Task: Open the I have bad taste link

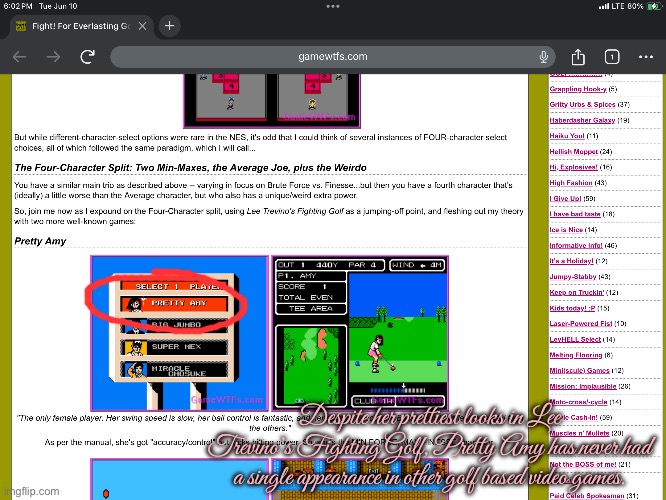Action: point(575,214)
